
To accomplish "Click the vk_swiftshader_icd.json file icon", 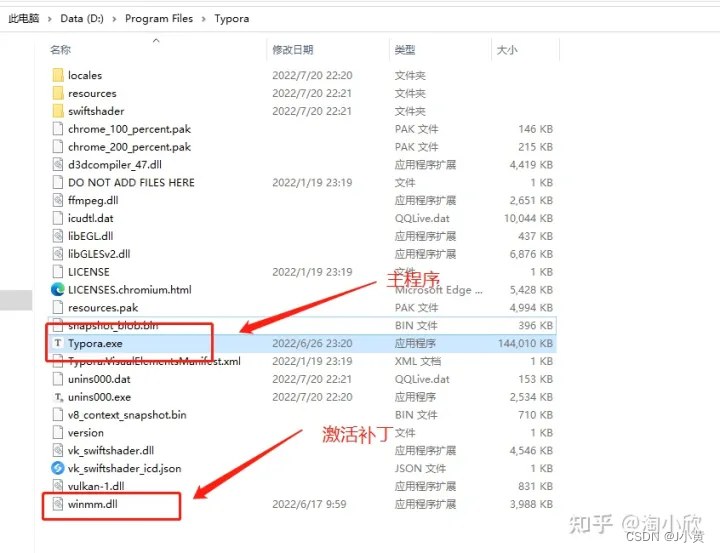I will coord(58,468).
